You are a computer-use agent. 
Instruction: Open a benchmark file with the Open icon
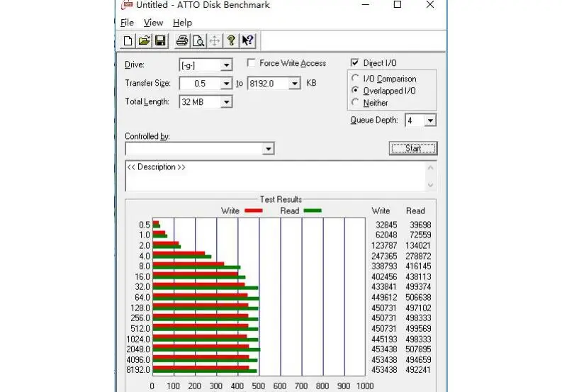144,40
